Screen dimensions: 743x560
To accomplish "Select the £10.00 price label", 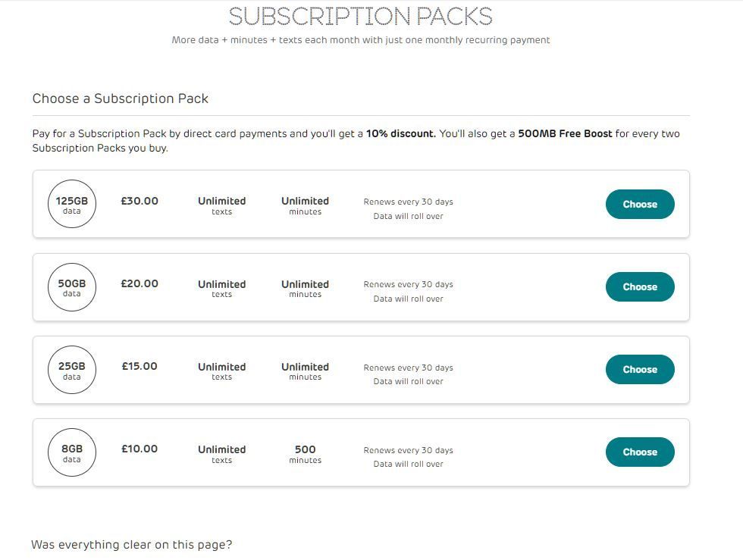I will [x=140, y=449].
